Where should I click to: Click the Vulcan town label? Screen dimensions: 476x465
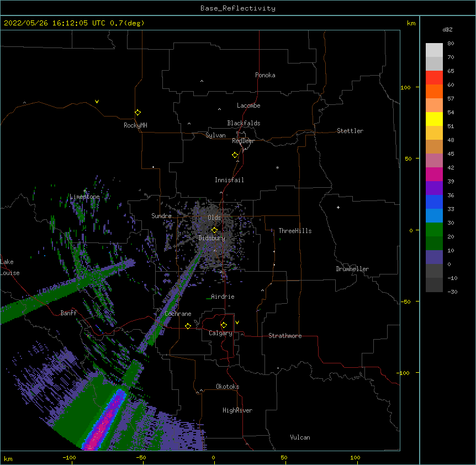300,437
